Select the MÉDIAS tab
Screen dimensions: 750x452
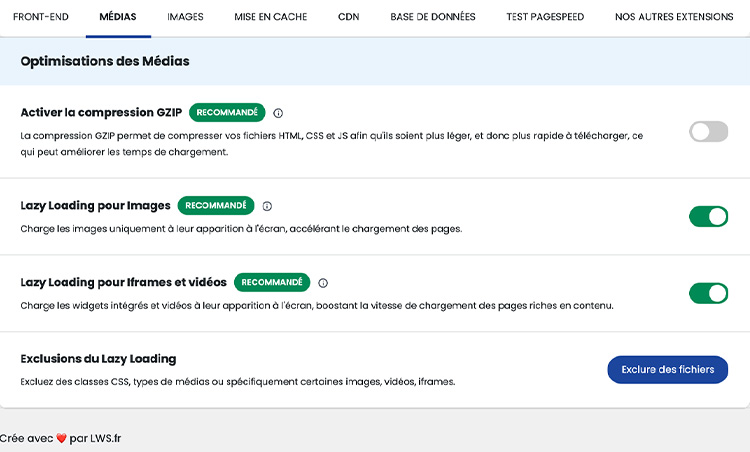pos(118,17)
